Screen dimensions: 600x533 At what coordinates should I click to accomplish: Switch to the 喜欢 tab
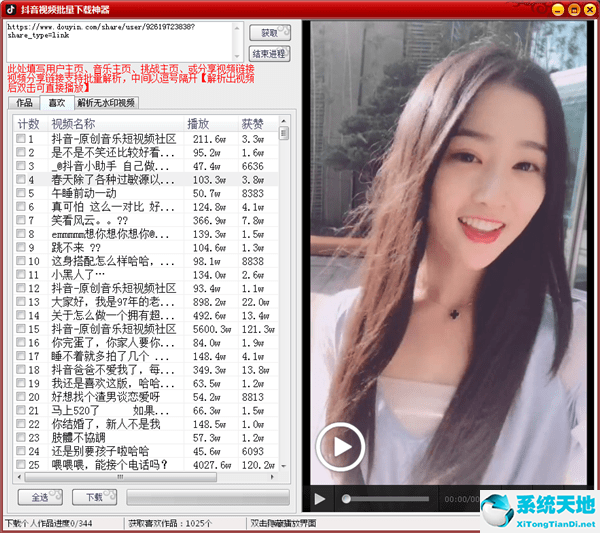pos(57,103)
